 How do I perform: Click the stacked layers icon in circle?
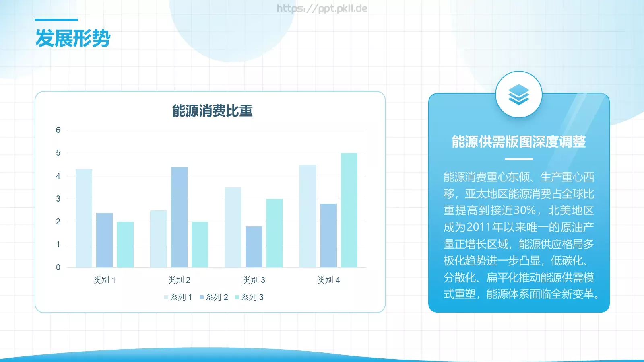pos(519,95)
